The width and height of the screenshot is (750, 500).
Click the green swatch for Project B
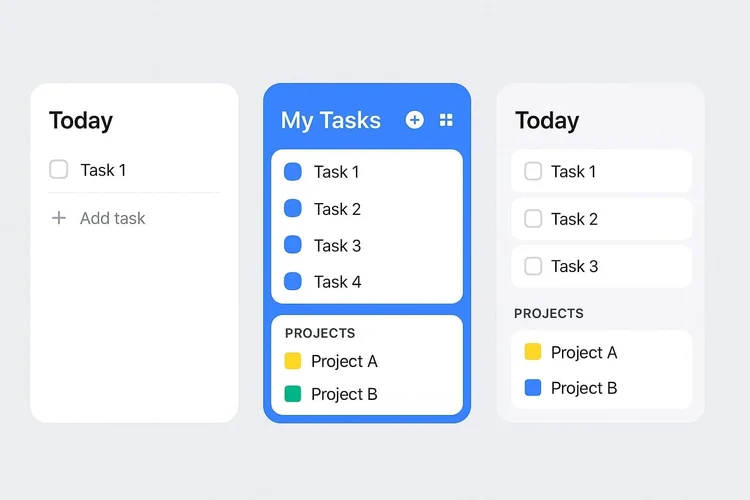click(293, 394)
